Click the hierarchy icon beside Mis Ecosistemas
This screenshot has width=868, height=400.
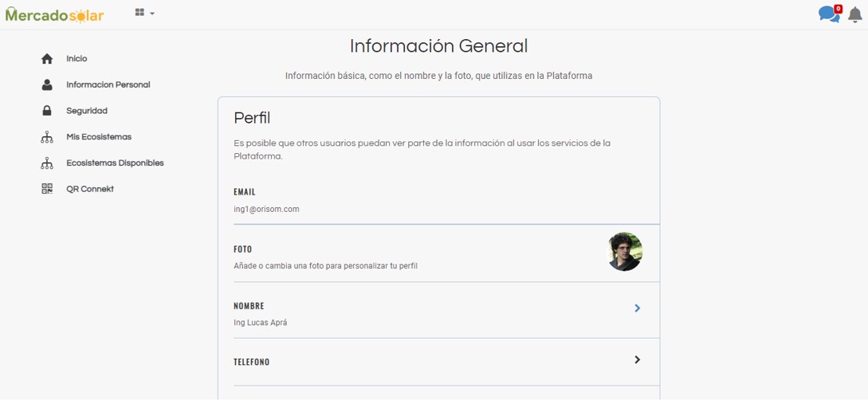[x=47, y=137]
